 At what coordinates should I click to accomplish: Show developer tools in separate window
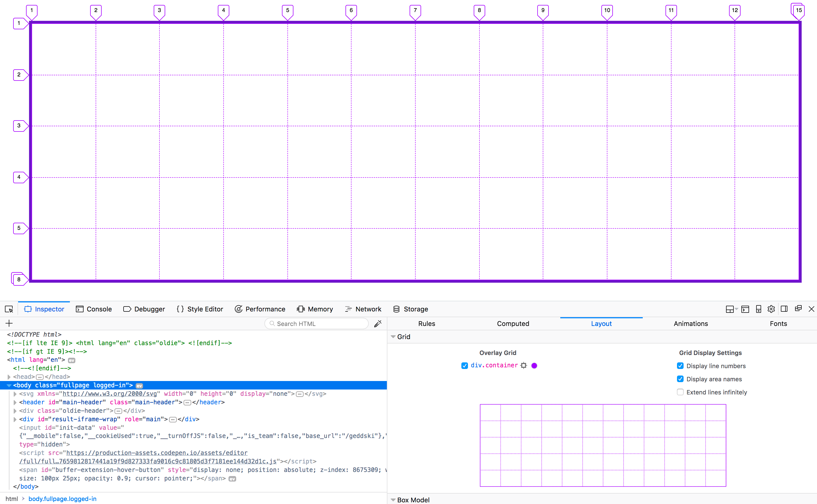[798, 309]
